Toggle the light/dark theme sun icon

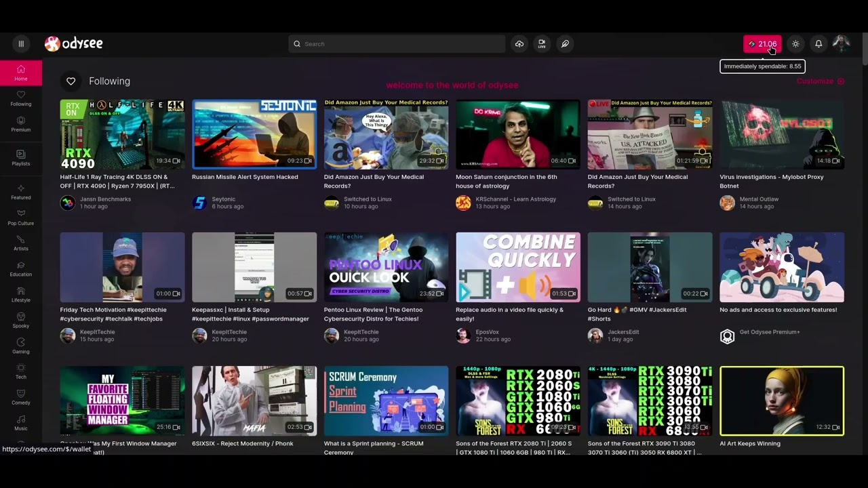[795, 44]
